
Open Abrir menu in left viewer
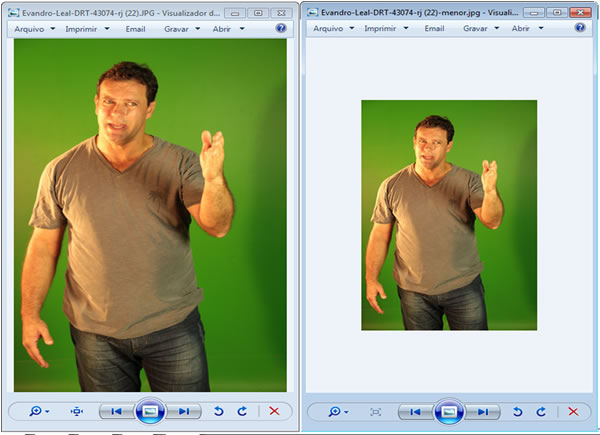[x=222, y=29]
